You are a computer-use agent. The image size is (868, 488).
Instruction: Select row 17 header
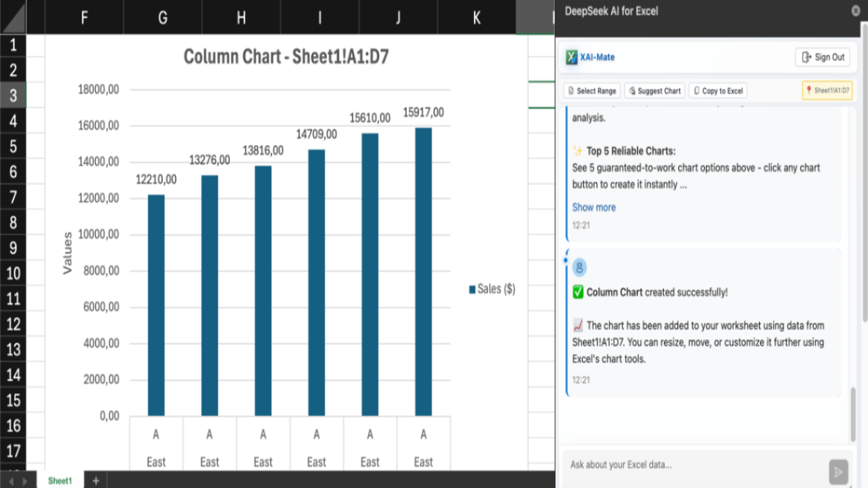(x=13, y=451)
